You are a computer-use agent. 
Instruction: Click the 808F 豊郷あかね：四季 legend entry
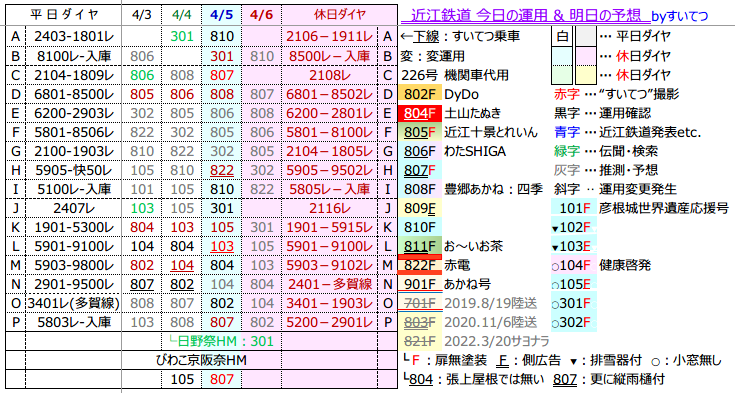click(x=472, y=189)
